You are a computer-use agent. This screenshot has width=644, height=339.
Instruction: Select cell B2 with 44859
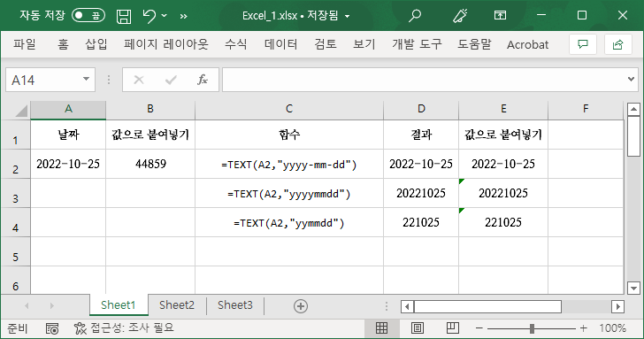[x=150, y=164]
